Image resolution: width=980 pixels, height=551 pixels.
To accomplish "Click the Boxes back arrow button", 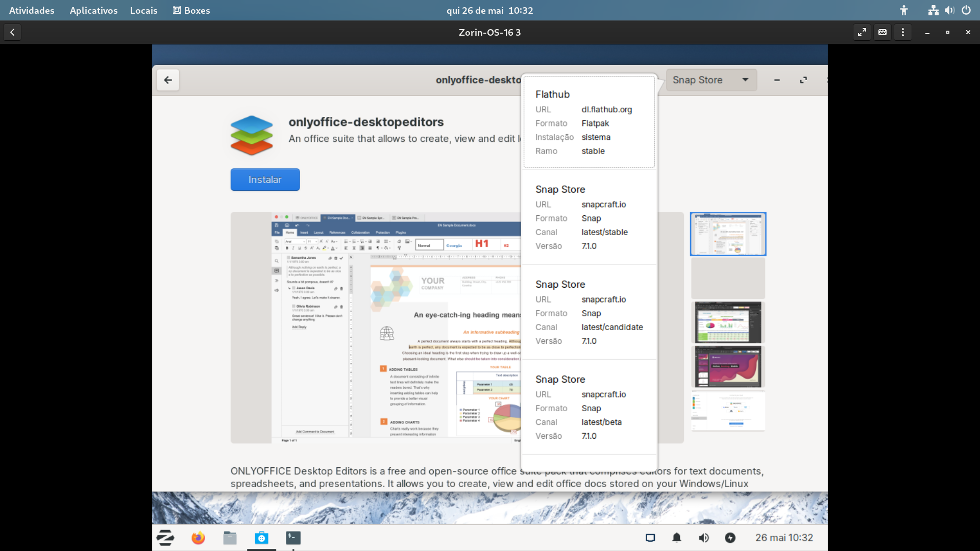I will pyautogui.click(x=12, y=32).
